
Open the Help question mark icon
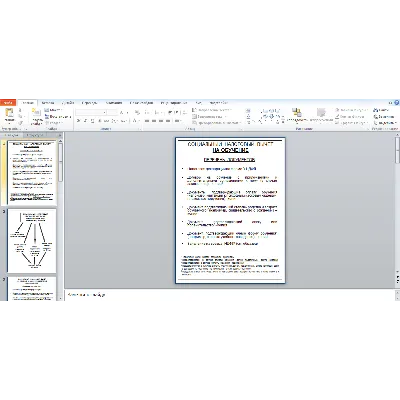point(396,103)
